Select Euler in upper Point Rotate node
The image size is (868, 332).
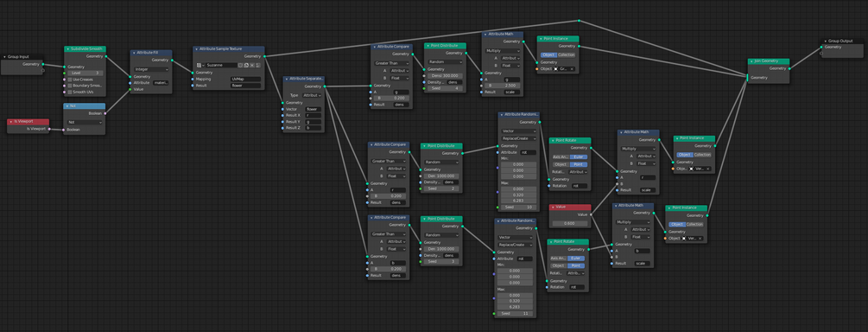579,156
